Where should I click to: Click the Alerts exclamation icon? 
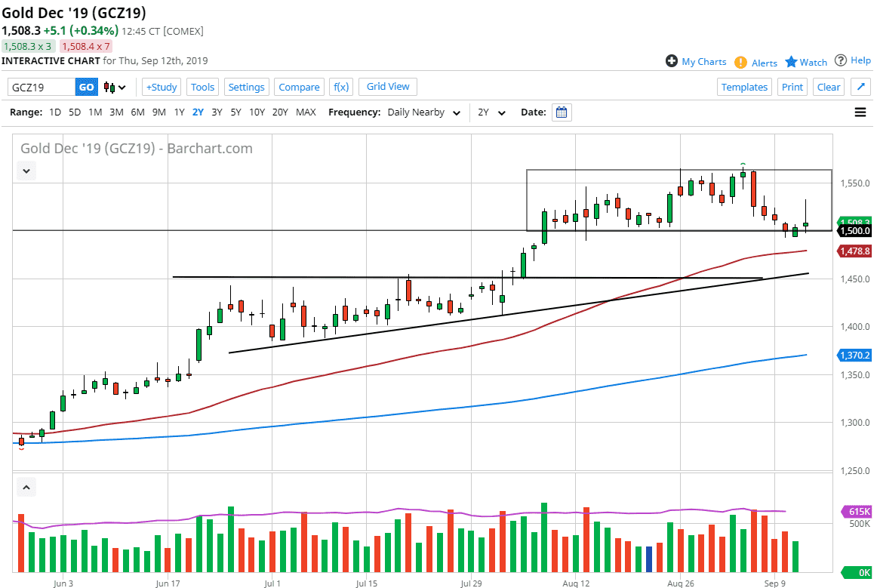pos(741,63)
